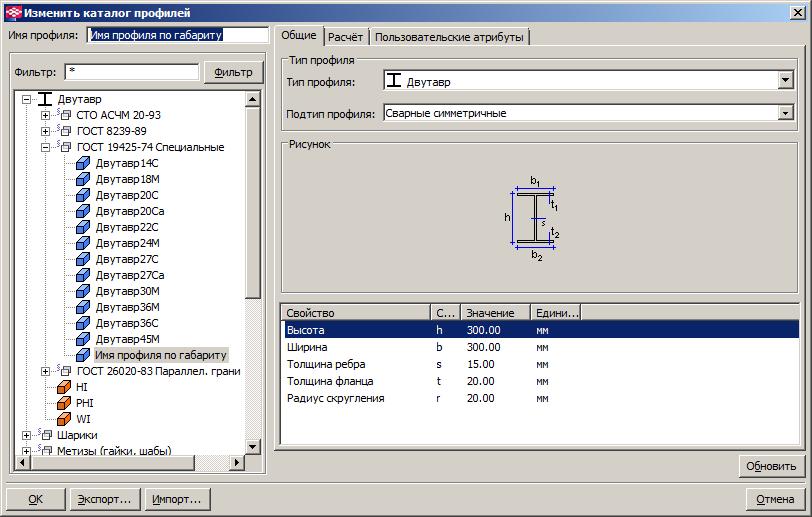Image resolution: width=812 pixels, height=517 pixels.
Task: Select the Толщина ребра property row
Action: click(540, 364)
